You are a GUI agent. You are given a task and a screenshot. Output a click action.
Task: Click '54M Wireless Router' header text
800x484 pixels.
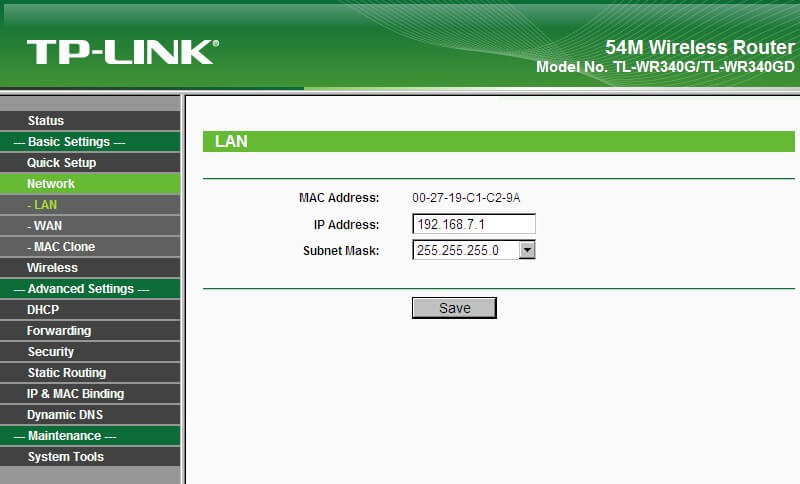coord(699,47)
